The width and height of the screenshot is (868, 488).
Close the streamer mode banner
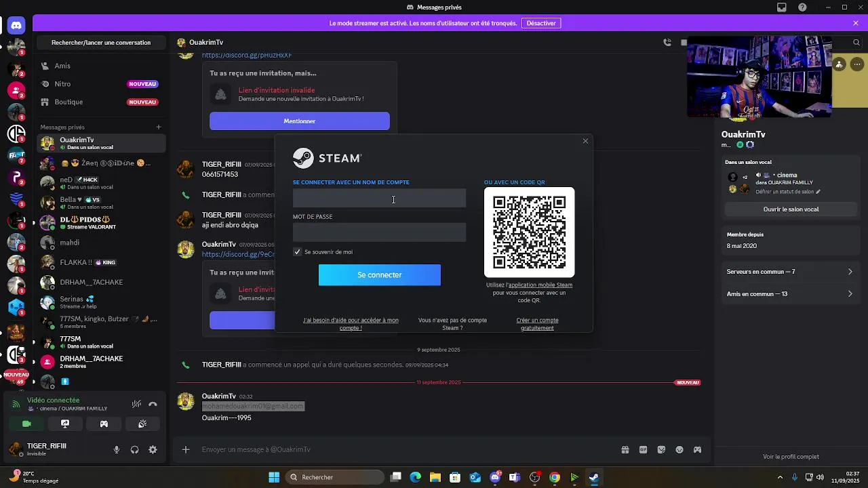[x=856, y=23]
